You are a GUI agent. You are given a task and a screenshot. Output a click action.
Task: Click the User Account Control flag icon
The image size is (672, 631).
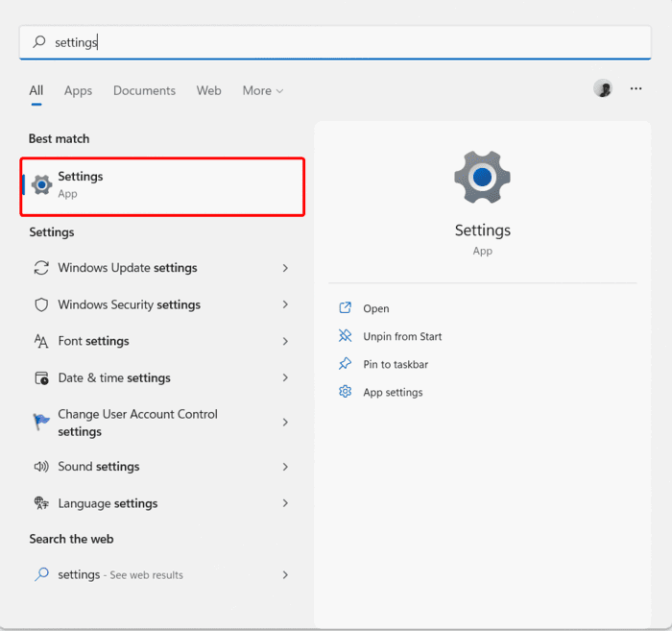click(41, 423)
